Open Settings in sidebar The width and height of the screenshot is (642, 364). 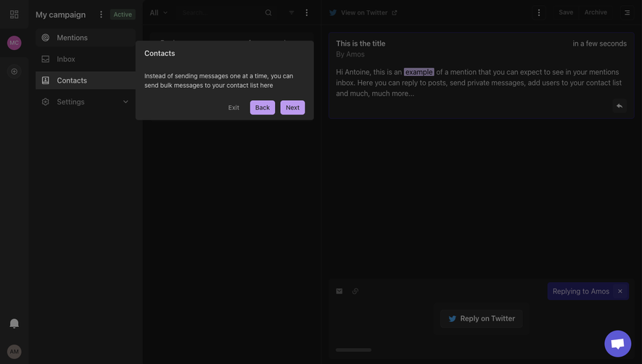[x=85, y=102]
